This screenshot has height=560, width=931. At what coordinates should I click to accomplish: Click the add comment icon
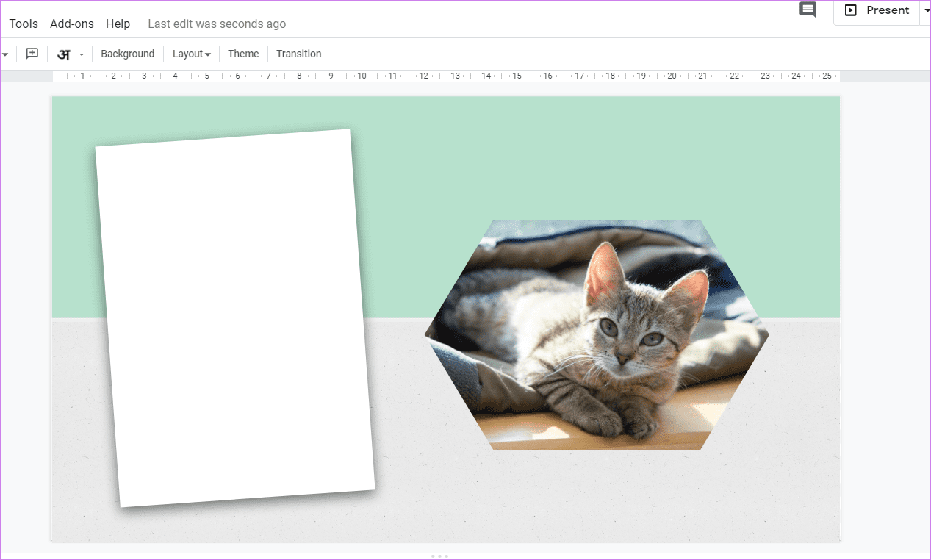tap(32, 54)
